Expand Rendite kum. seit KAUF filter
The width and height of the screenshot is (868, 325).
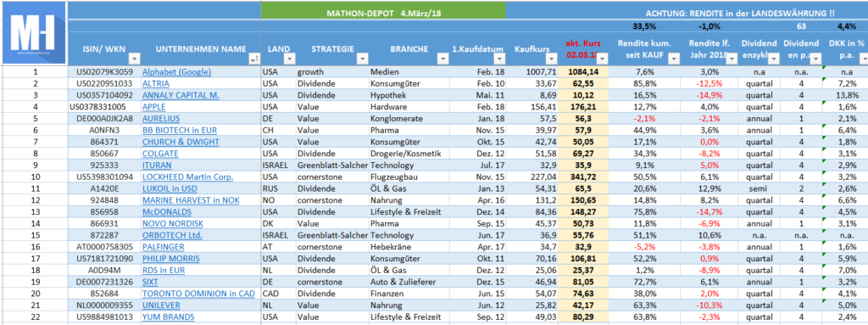(x=674, y=59)
